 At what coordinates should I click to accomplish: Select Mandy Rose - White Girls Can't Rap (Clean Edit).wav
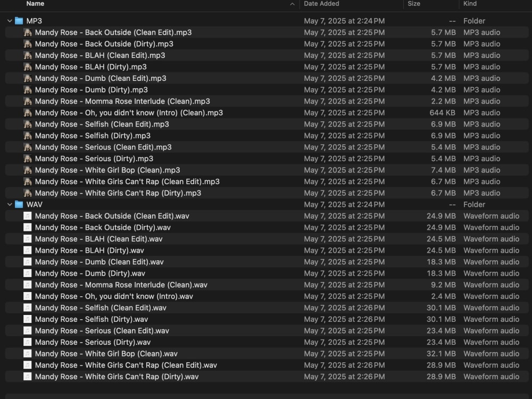point(126,365)
